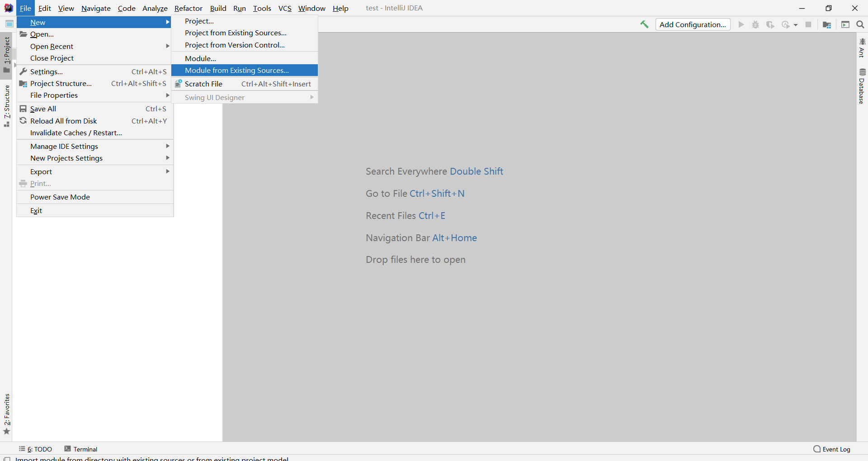Open the Analyze menu
This screenshot has width=868, height=461.
click(155, 8)
